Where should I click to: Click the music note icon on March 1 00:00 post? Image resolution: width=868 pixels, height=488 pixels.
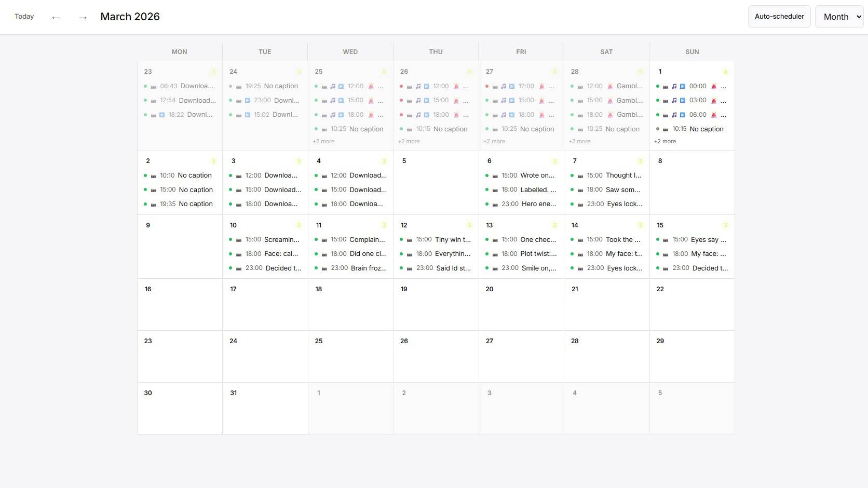(x=674, y=86)
